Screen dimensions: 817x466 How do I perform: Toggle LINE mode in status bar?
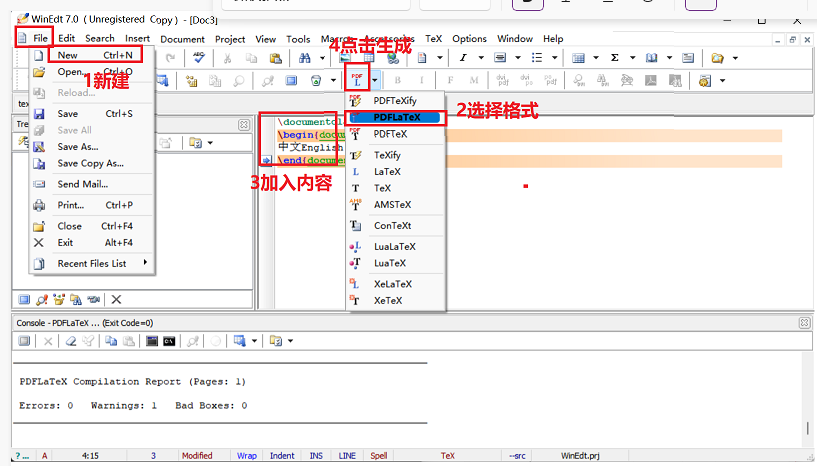347,456
